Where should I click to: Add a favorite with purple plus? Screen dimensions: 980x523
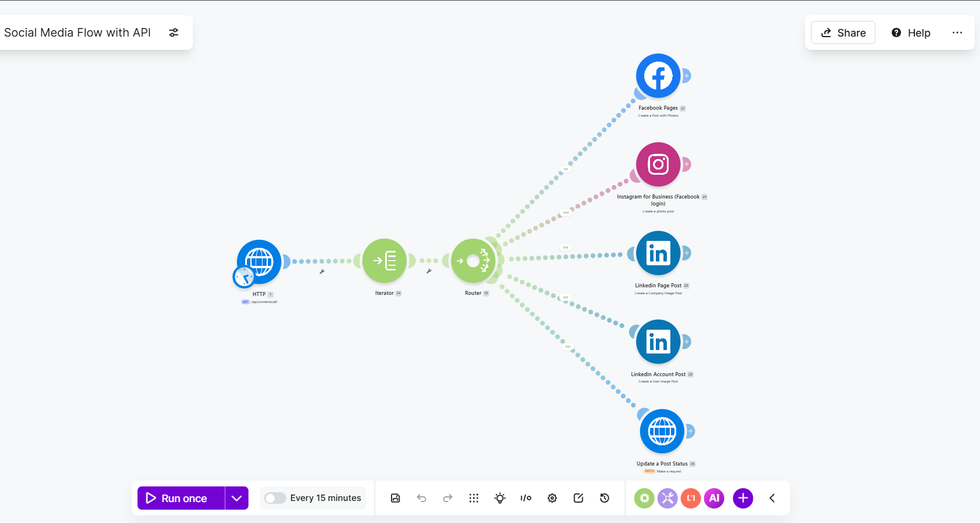743,498
